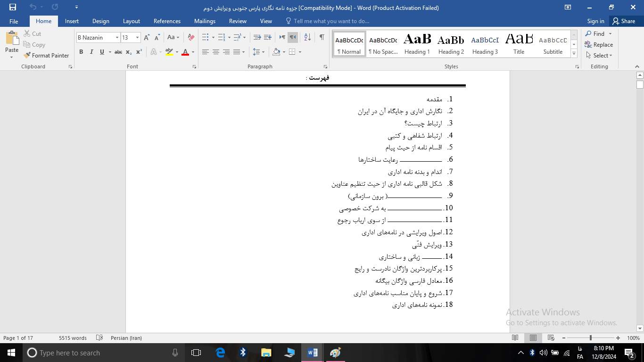Apply strikethrough formatting
Viewport: 644px width, 362px height.
(118, 52)
